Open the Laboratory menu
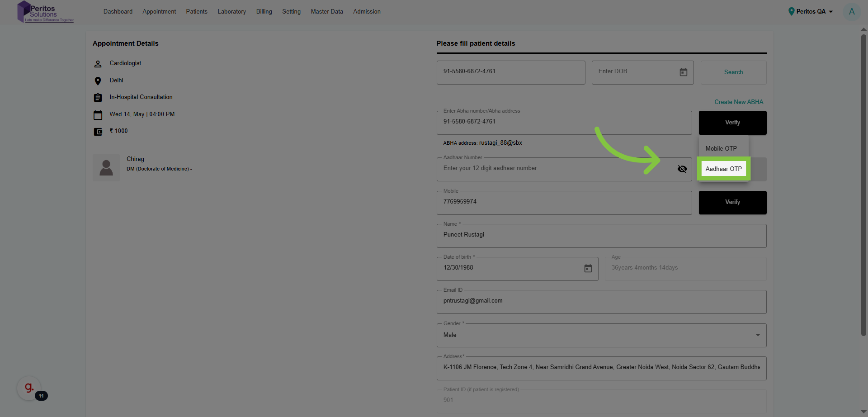868x417 pixels. coord(231,12)
